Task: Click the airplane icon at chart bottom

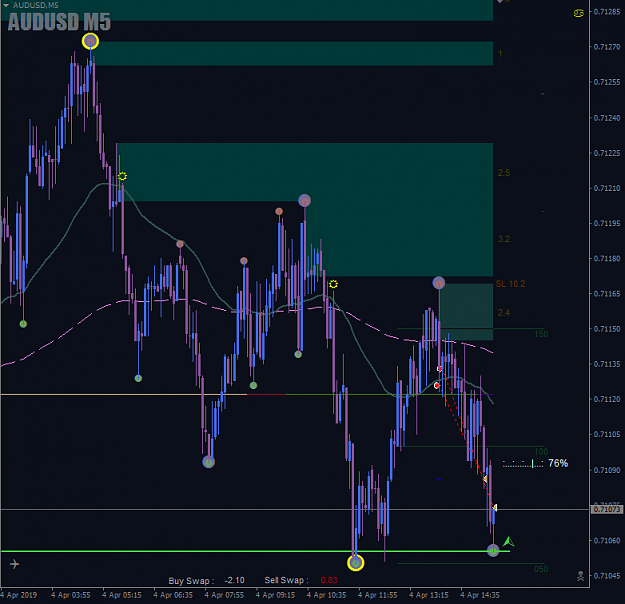Action: pos(14,564)
